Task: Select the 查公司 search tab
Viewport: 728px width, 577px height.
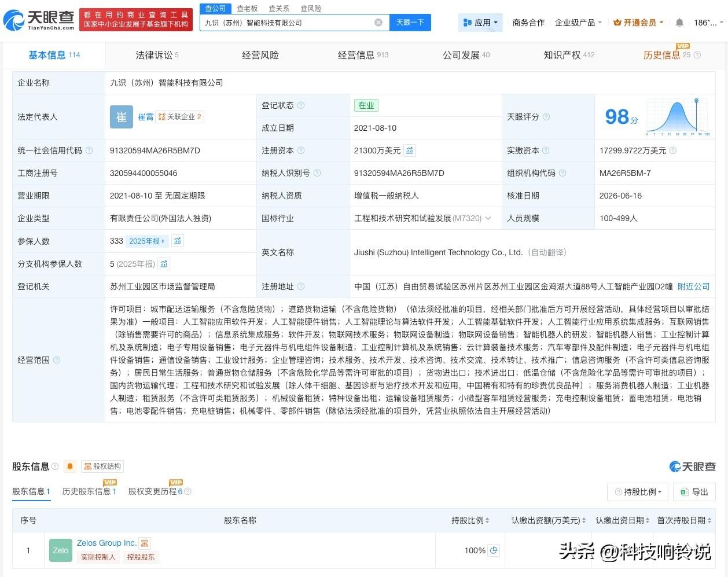Action: click(x=215, y=8)
